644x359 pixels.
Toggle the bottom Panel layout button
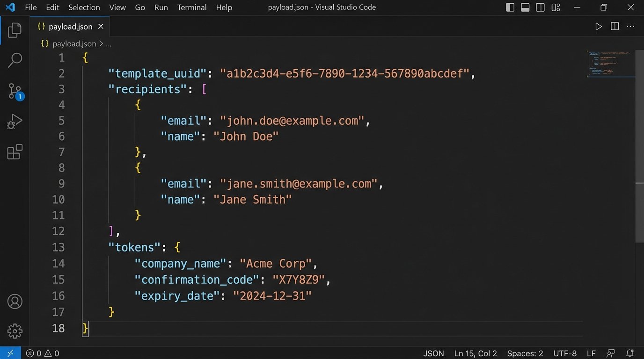[525, 7]
